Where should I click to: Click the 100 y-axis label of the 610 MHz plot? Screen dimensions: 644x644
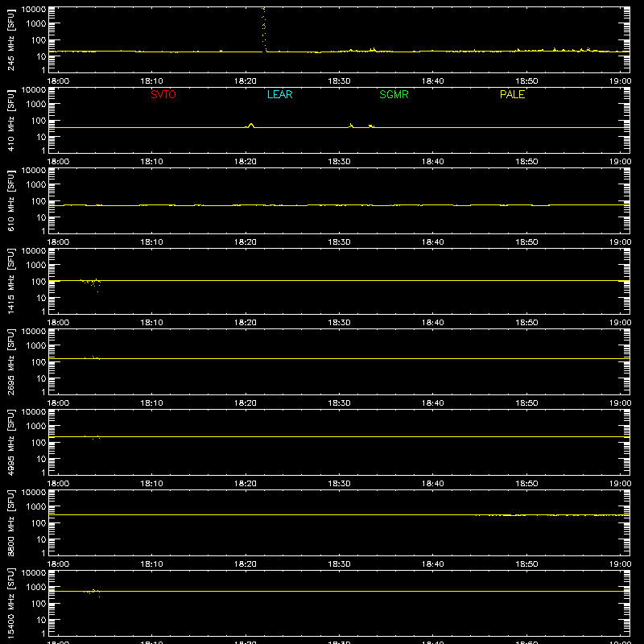[x=39, y=201]
